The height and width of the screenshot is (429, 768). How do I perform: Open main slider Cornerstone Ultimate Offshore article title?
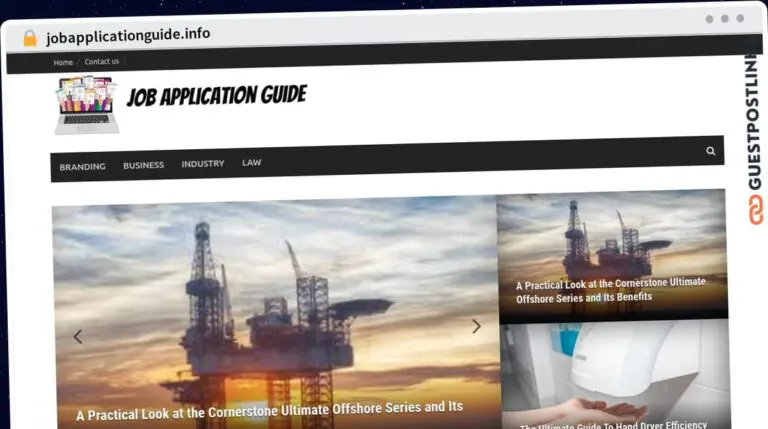pyautogui.click(x=269, y=411)
